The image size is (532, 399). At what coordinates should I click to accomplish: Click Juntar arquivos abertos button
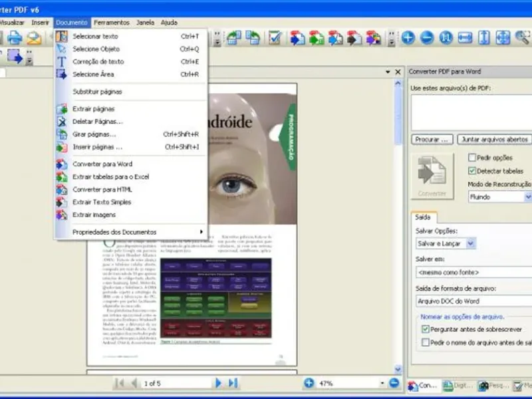click(494, 140)
